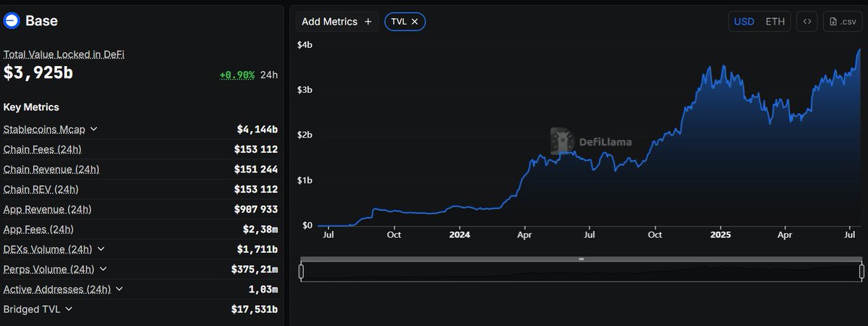This screenshot has width=868, height=326.
Task: Click the Key Metrics heading
Action: [x=31, y=106]
